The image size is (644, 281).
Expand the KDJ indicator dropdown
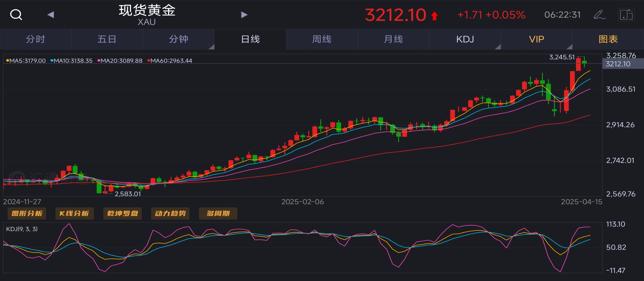coord(465,39)
